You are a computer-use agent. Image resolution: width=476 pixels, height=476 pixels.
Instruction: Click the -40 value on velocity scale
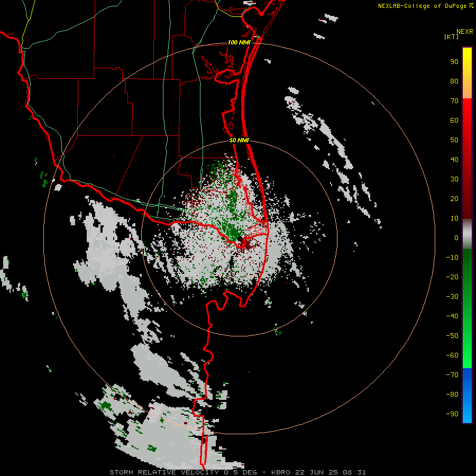point(452,316)
